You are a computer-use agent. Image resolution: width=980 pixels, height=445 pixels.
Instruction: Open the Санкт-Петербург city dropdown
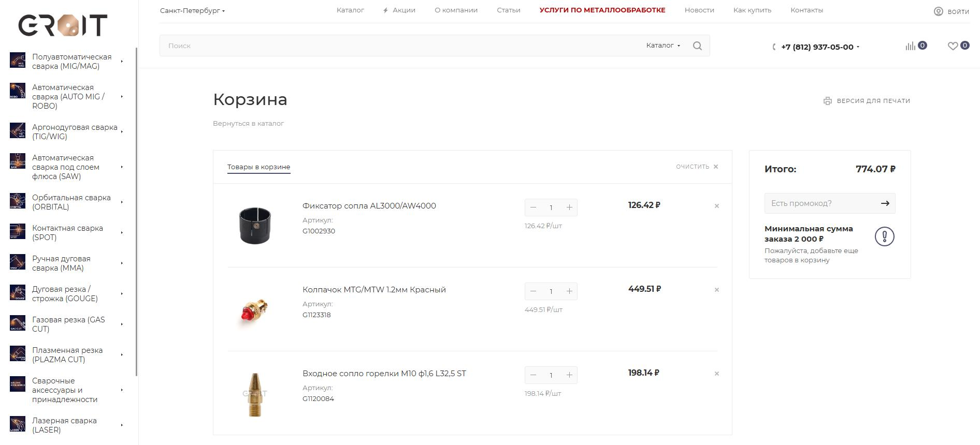coord(192,10)
